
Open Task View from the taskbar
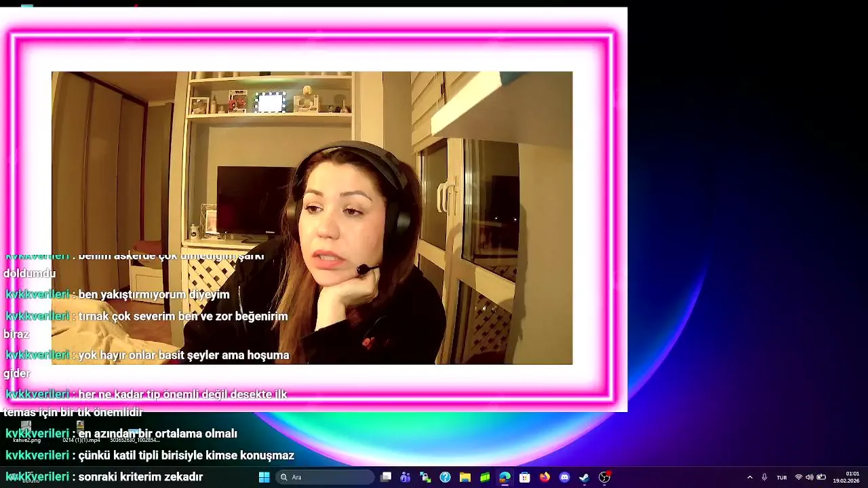(386, 477)
